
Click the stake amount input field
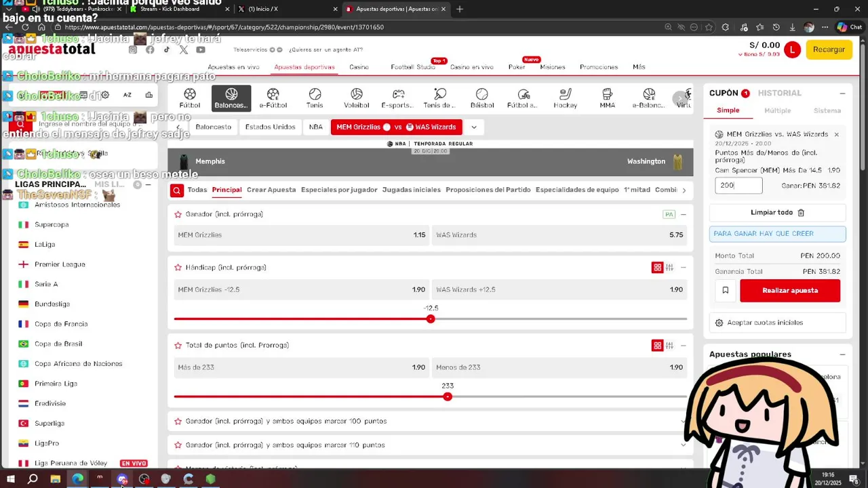(x=739, y=185)
